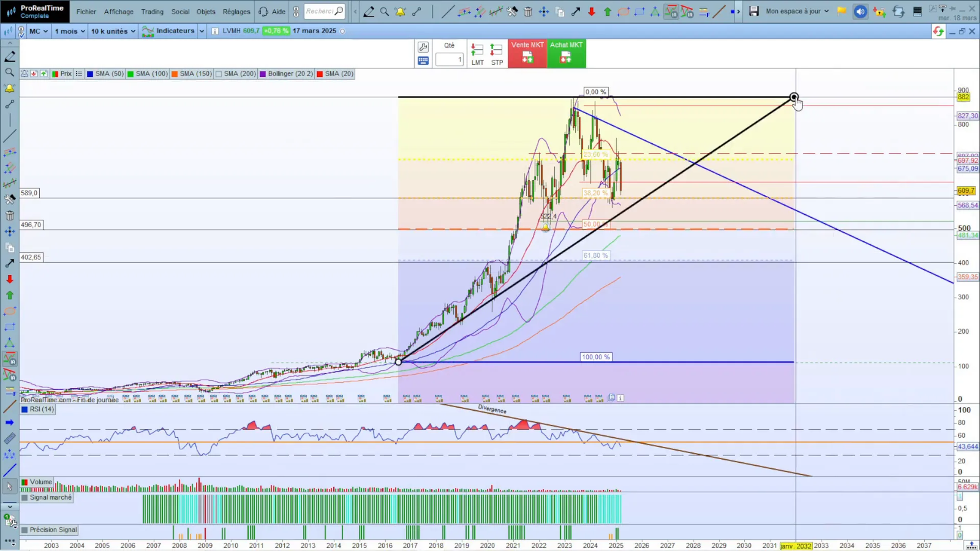The image size is (980, 551).
Task: Click the black diagonal arrow tool in top toolbar
Action: pos(576,11)
